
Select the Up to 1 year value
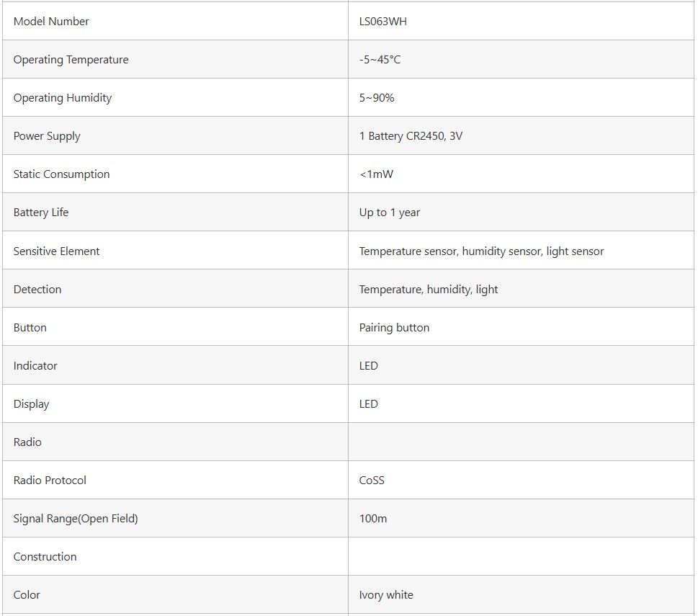[x=389, y=213]
